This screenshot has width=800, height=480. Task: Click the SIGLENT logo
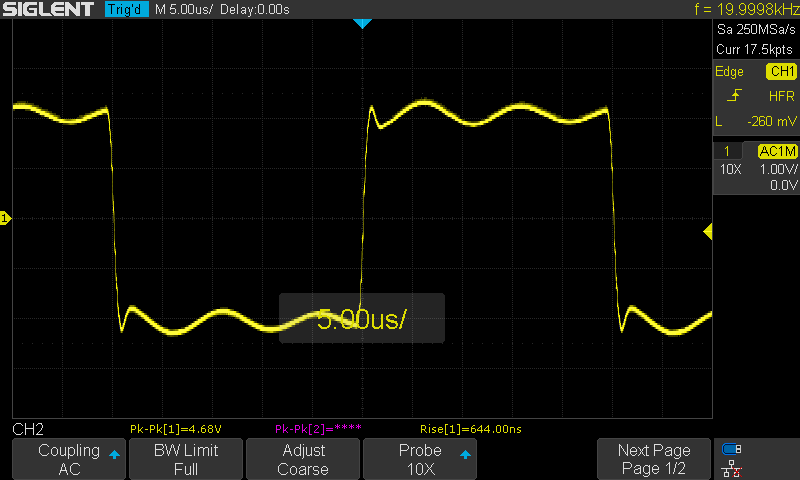tap(50, 9)
